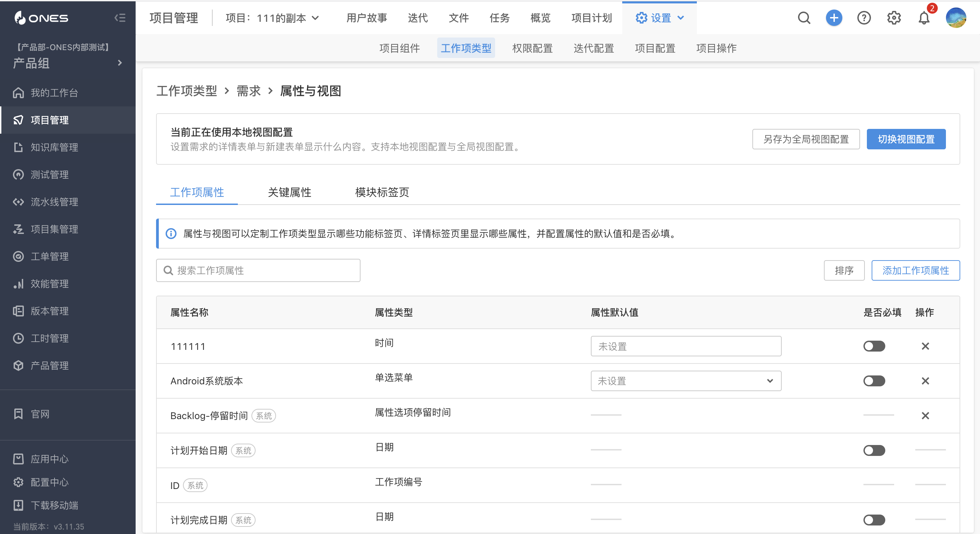The height and width of the screenshot is (534, 980).
Task: Click the 添加工作项属性 button
Action: coord(915,271)
